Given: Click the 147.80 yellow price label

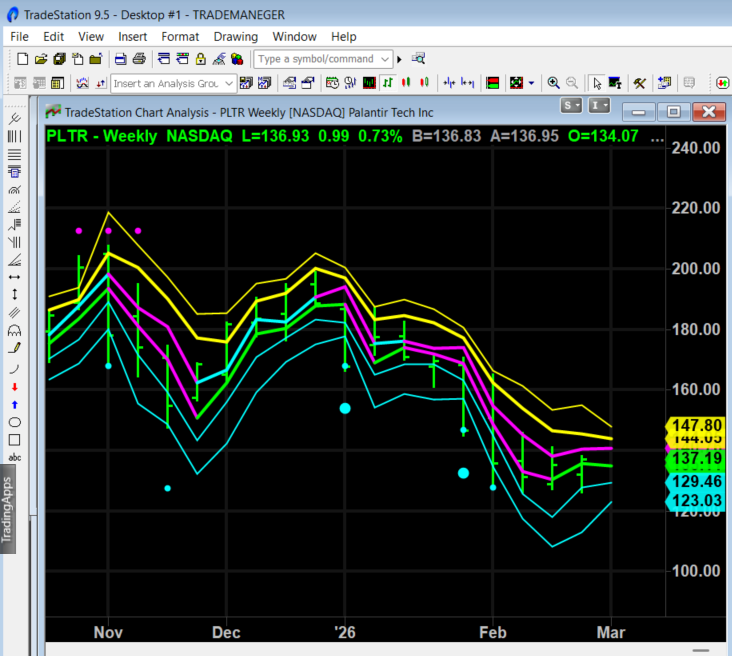Looking at the screenshot, I should pos(696,425).
